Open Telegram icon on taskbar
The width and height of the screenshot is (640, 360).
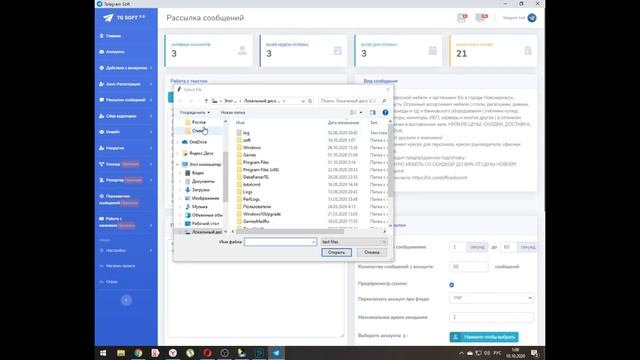276,353
